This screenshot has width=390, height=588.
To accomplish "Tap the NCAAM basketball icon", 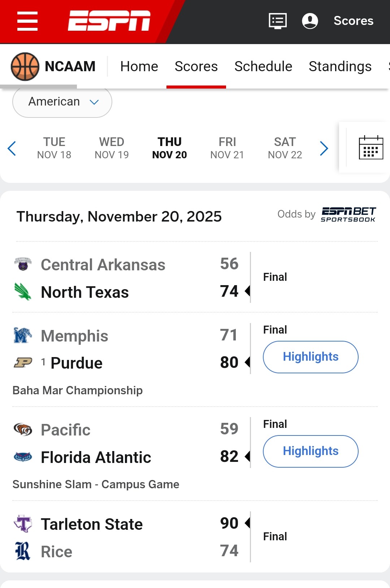I will point(25,66).
